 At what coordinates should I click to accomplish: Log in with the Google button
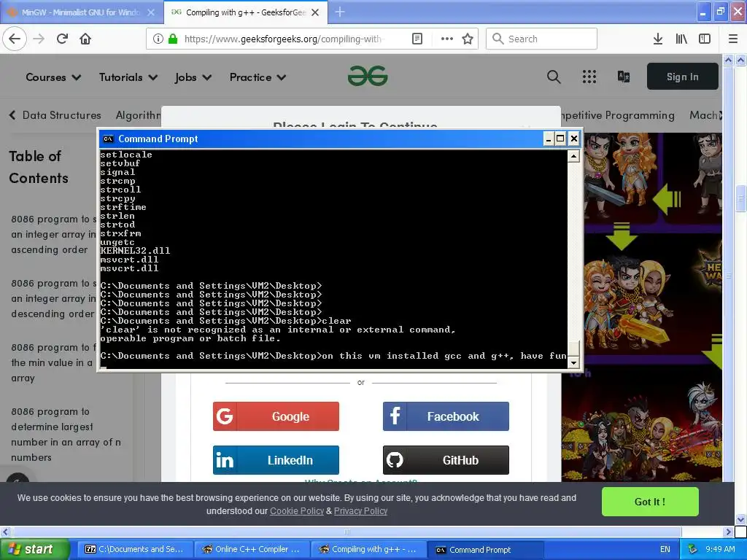[x=276, y=416]
